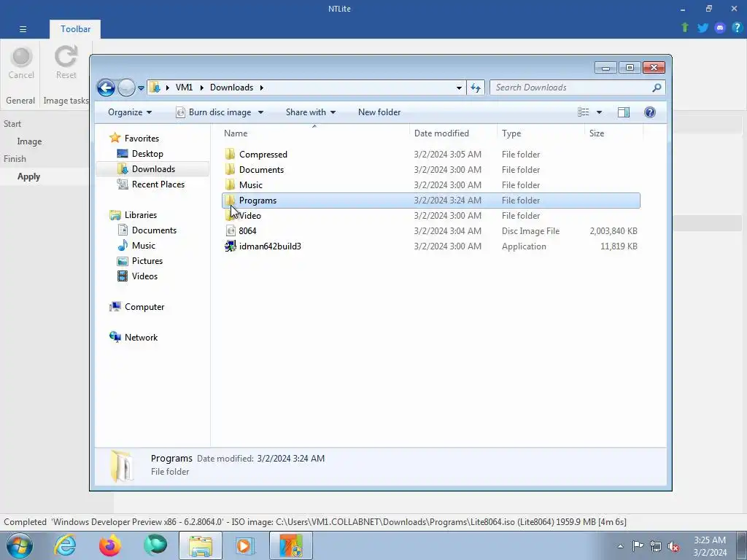The width and height of the screenshot is (747, 560).
Task: Select the 8064 disc image file
Action: coord(431,231)
